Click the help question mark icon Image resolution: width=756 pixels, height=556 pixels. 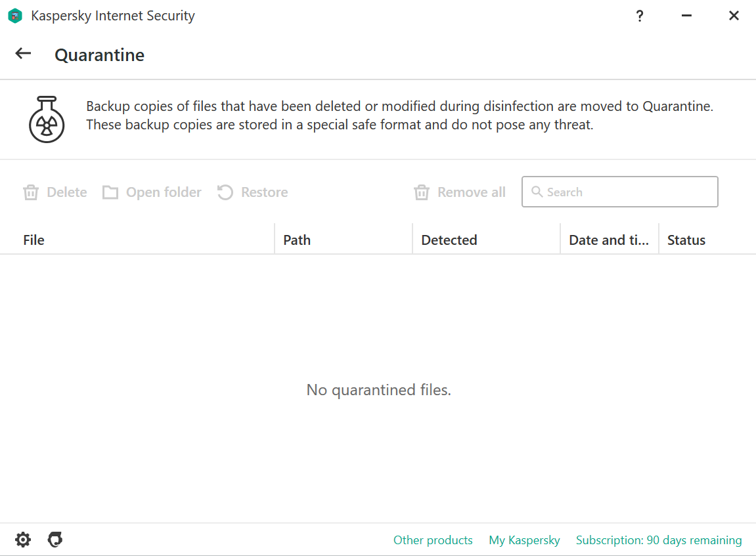[640, 16]
